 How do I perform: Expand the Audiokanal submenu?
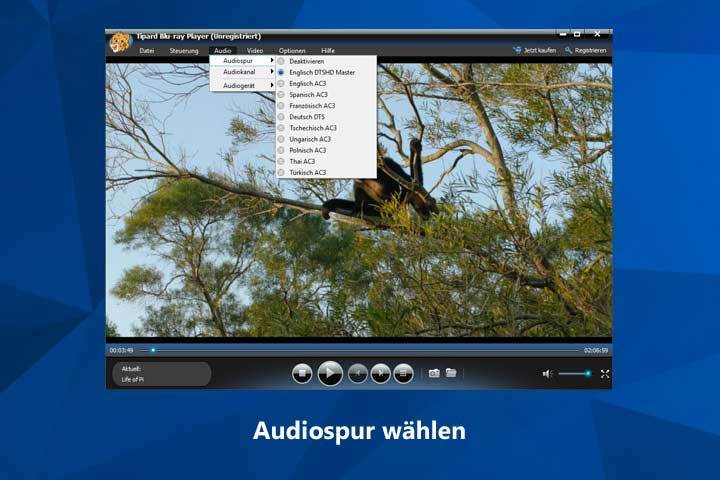pyautogui.click(x=242, y=72)
